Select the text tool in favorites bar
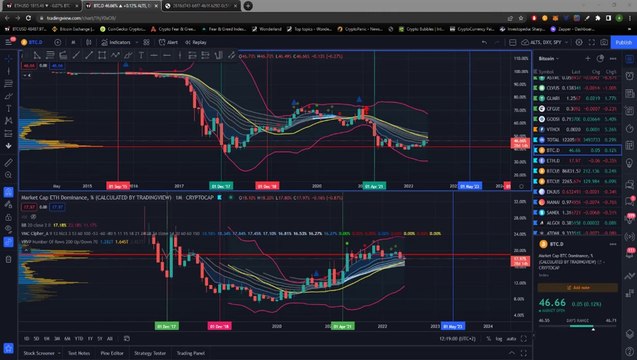The width and height of the screenshot is (637, 360). coord(141,55)
